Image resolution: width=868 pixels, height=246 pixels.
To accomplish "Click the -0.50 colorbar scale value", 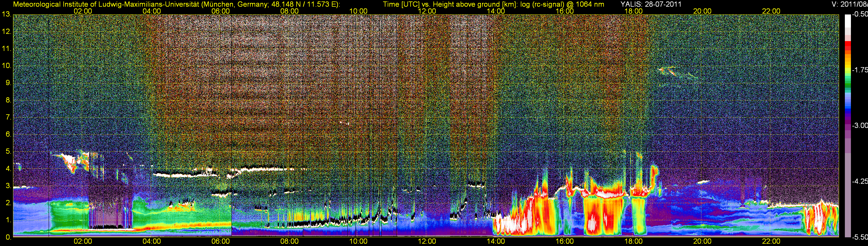I will tap(859, 14).
